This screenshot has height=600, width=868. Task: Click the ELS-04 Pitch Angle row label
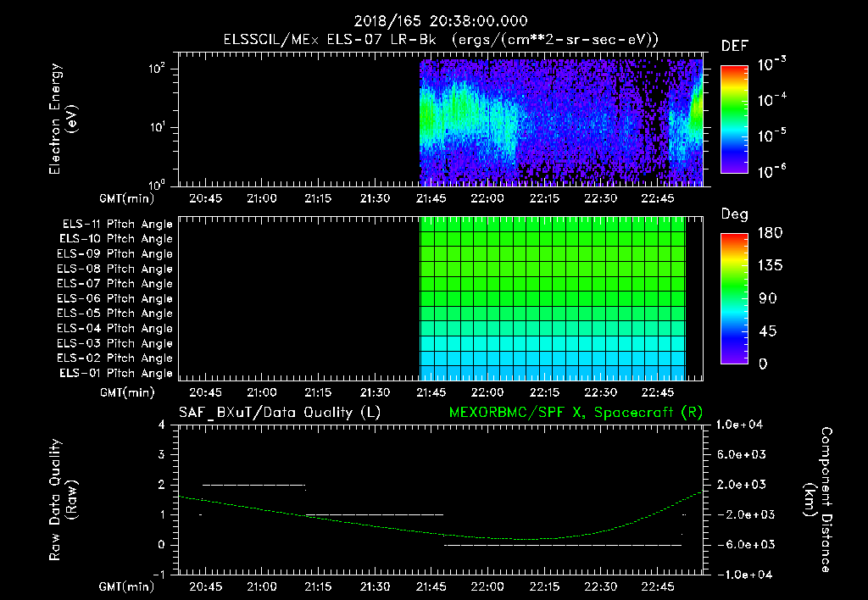click(115, 328)
